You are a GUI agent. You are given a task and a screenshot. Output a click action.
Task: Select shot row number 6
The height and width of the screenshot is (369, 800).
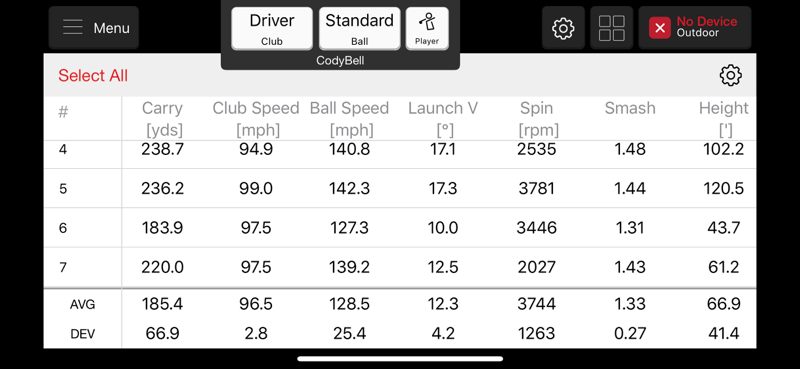[400, 228]
